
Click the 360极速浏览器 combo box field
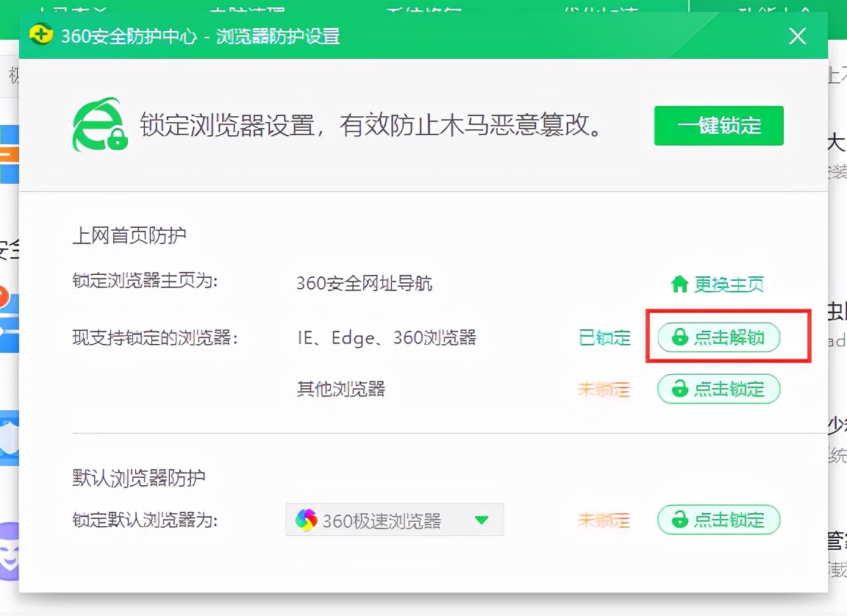pos(393,520)
